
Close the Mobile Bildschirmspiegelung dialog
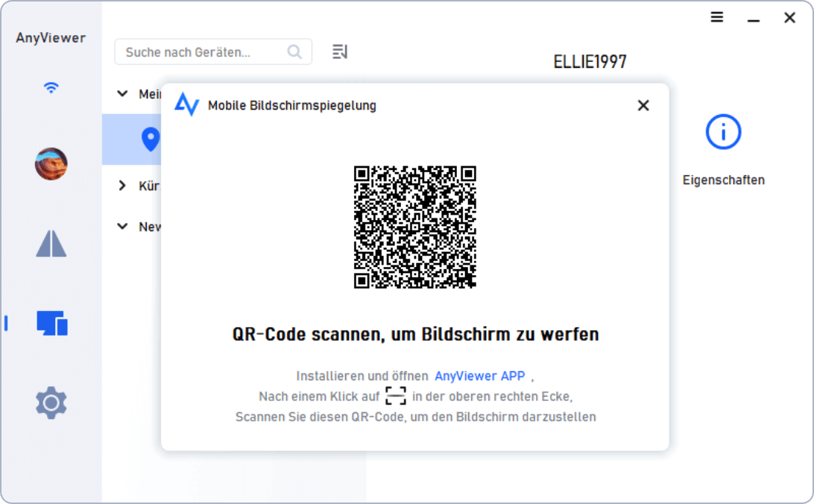coord(643,105)
